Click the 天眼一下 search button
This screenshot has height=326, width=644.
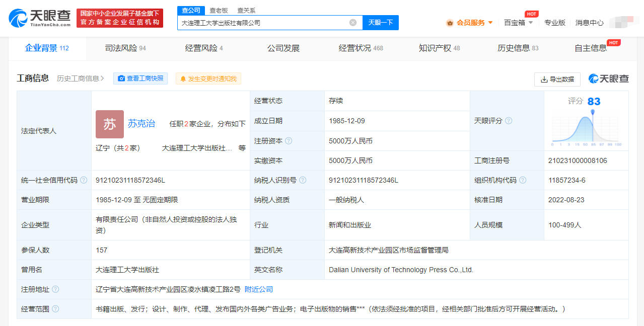coord(380,23)
